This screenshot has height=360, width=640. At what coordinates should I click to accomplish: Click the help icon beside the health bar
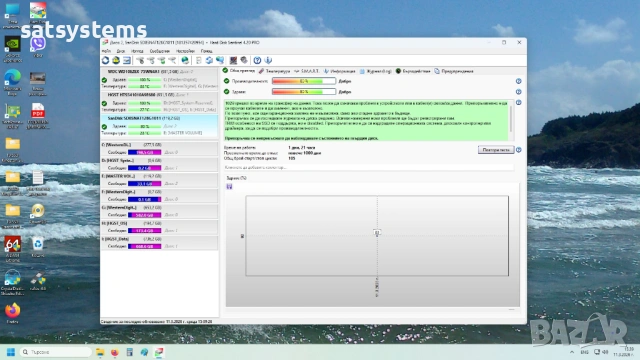coord(518,92)
